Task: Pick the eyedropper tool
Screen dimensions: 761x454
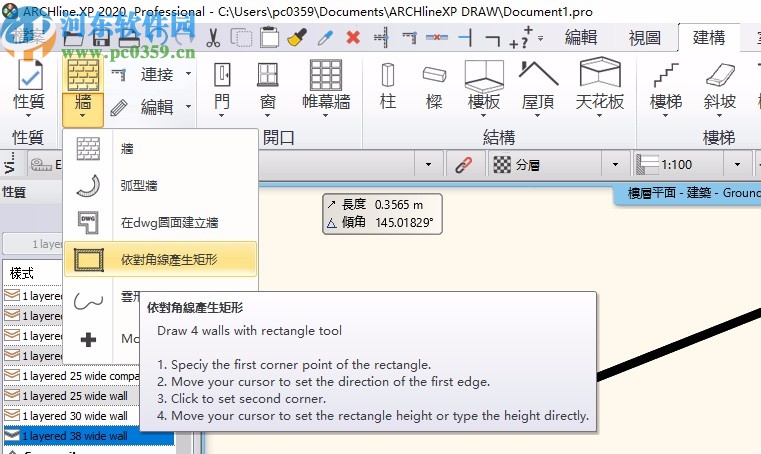Action: tap(325, 38)
